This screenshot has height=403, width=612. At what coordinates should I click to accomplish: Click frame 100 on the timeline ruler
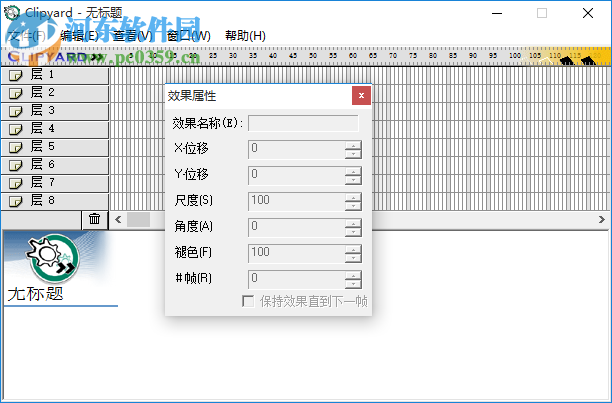(x=514, y=56)
